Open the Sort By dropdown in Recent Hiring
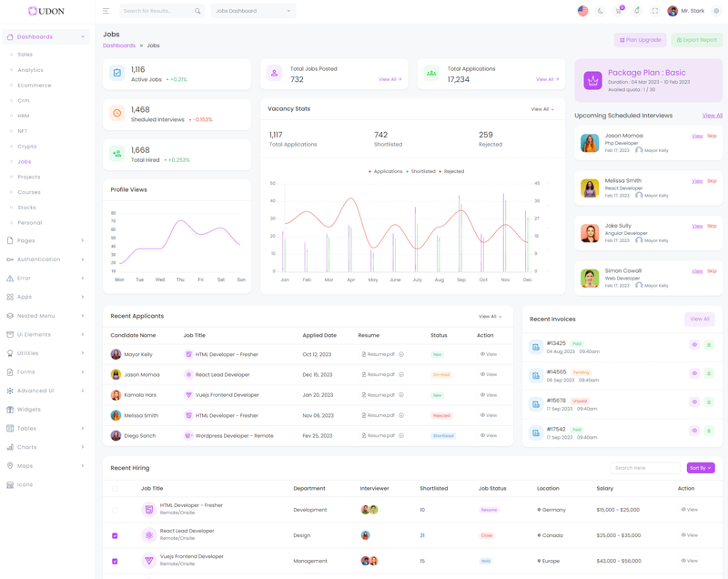The image size is (728, 579). pos(700,468)
